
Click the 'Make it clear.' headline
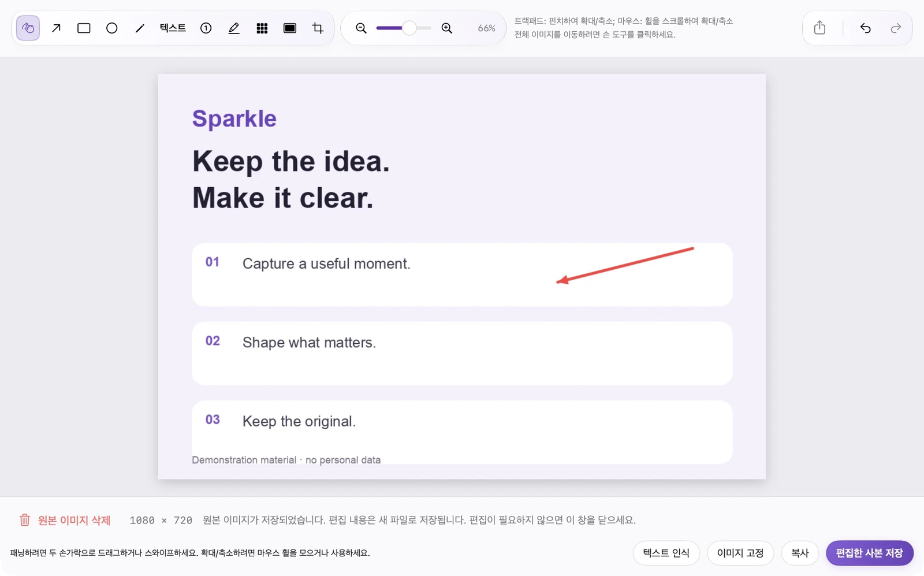[283, 198]
